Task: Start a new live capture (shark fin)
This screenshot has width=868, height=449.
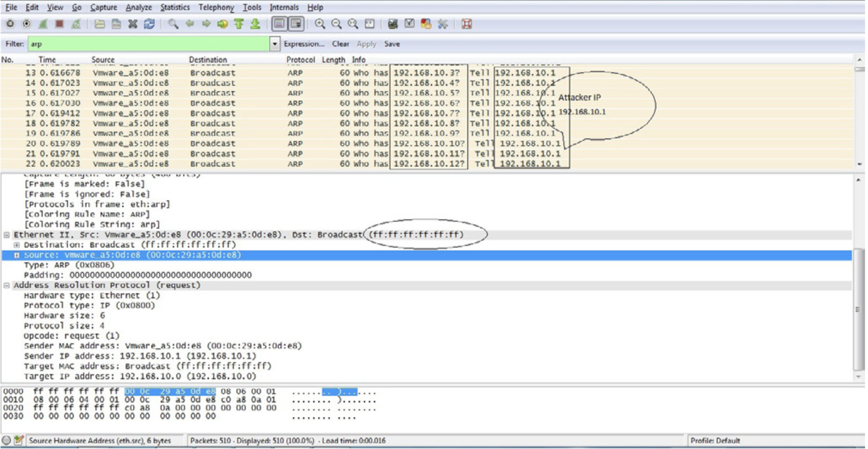Action: [43, 24]
